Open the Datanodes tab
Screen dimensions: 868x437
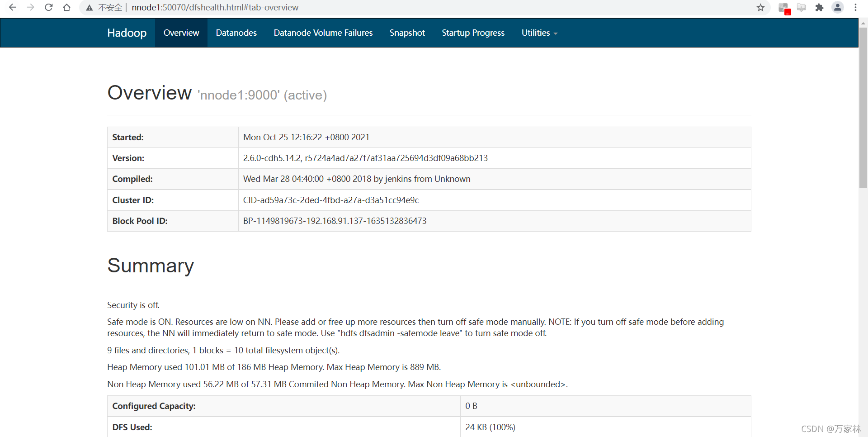tap(236, 33)
